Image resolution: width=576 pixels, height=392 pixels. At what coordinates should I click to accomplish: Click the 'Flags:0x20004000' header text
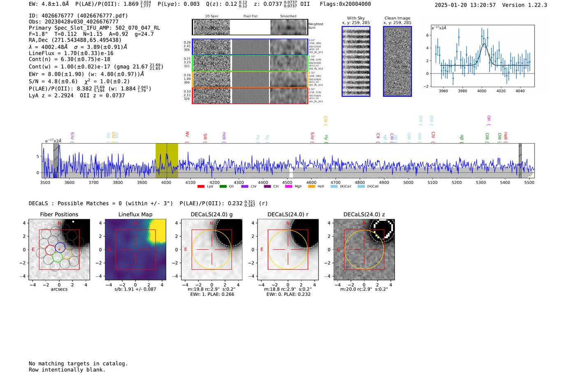point(345,4)
